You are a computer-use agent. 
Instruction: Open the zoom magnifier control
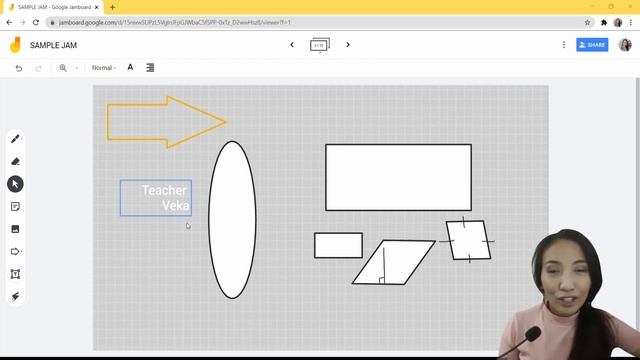pyautogui.click(x=63, y=68)
